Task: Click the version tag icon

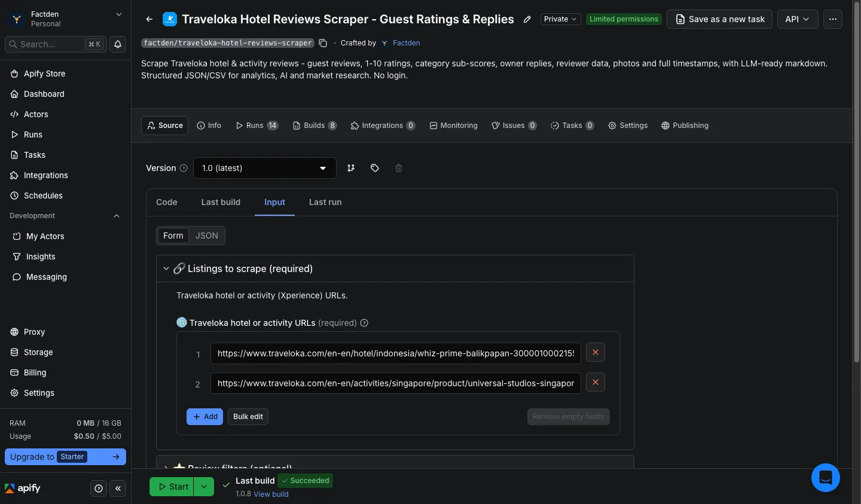Action: click(x=375, y=168)
